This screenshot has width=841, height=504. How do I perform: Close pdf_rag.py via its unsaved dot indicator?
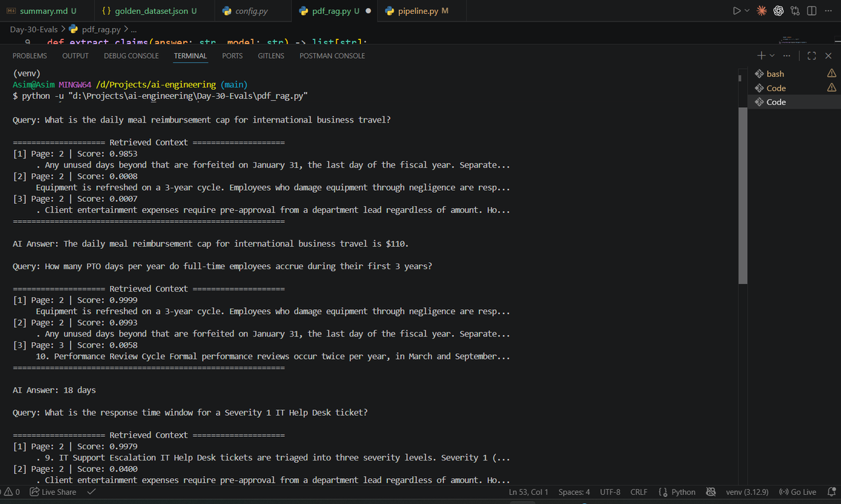coord(368,11)
